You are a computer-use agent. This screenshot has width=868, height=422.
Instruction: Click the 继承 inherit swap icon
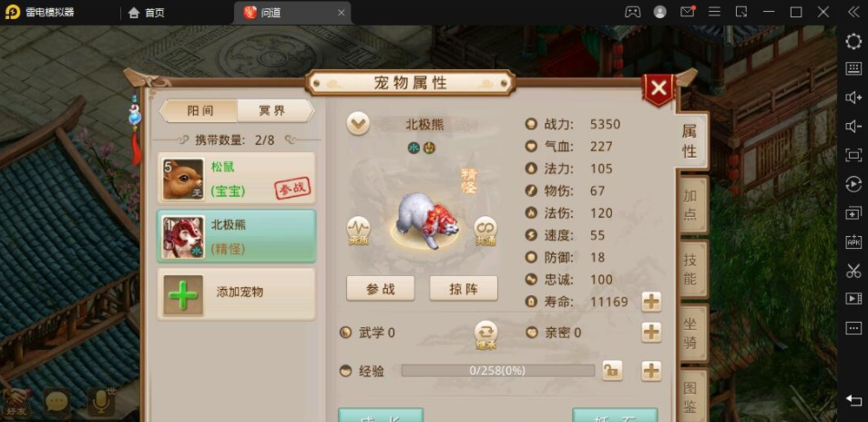click(x=485, y=335)
